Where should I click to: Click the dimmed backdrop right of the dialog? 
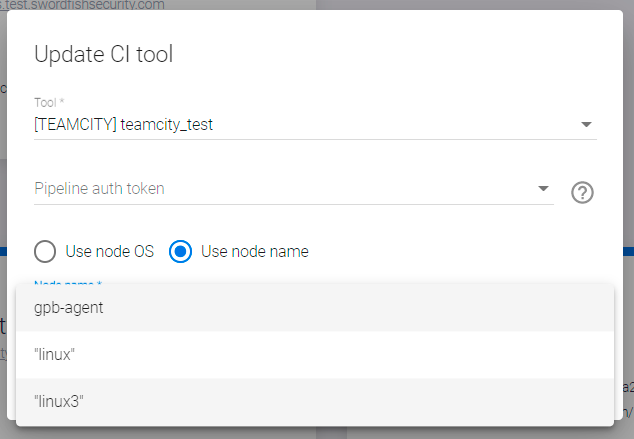628,150
